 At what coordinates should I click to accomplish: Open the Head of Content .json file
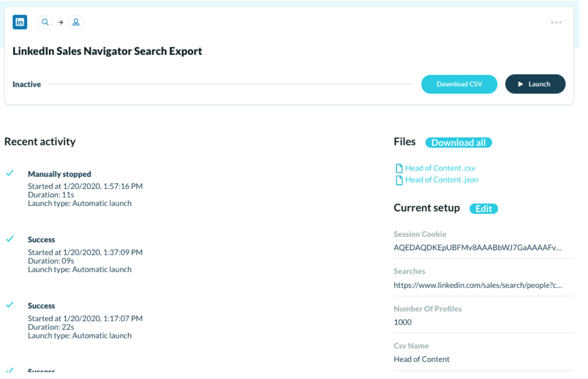coord(441,180)
